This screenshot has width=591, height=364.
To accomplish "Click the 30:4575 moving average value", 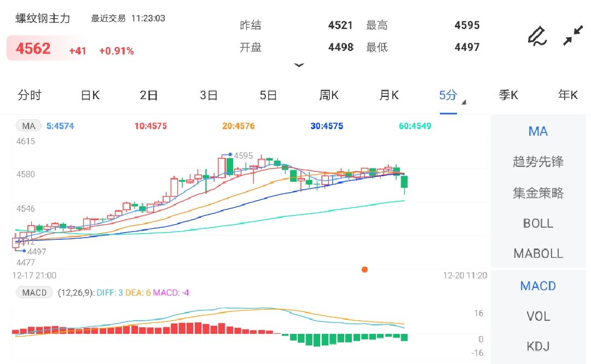I will pos(327,126).
